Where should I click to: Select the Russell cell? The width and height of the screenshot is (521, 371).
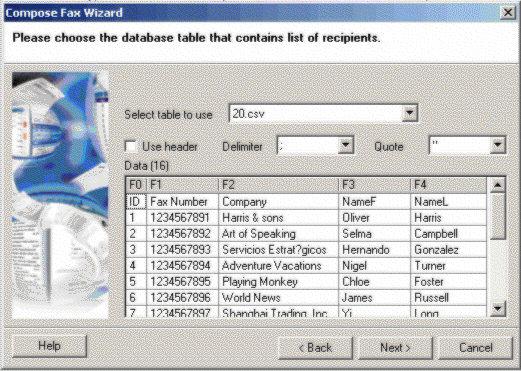449,298
